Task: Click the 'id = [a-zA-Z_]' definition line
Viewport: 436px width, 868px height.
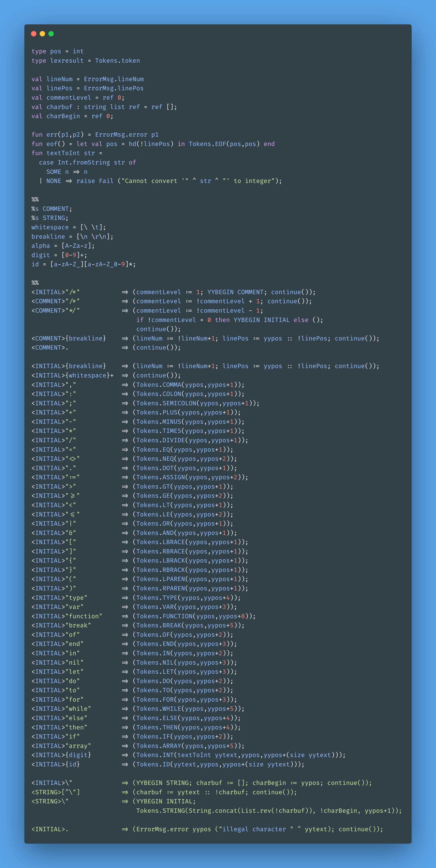Action: pos(84,265)
